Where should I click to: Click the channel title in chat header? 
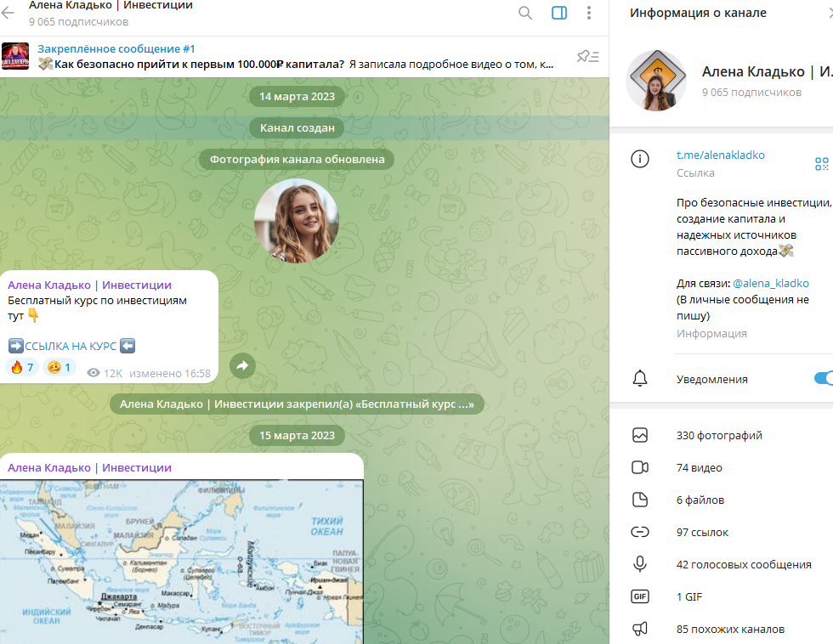pyautogui.click(x=110, y=6)
